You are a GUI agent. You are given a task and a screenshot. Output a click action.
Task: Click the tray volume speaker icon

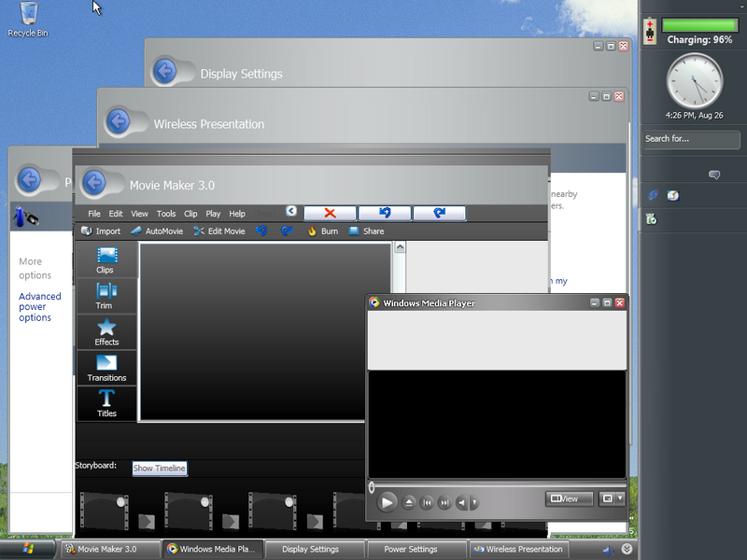coord(609,551)
